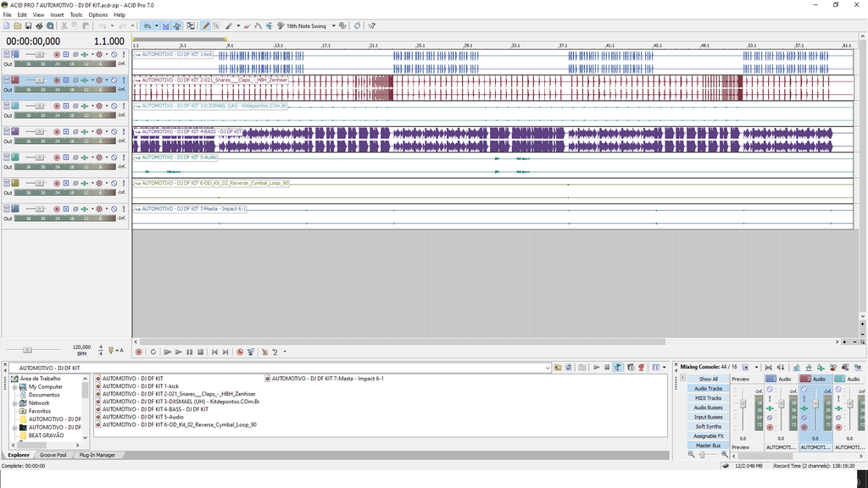Click the Envelope tool icon
868x488 pixels.
click(258, 25)
